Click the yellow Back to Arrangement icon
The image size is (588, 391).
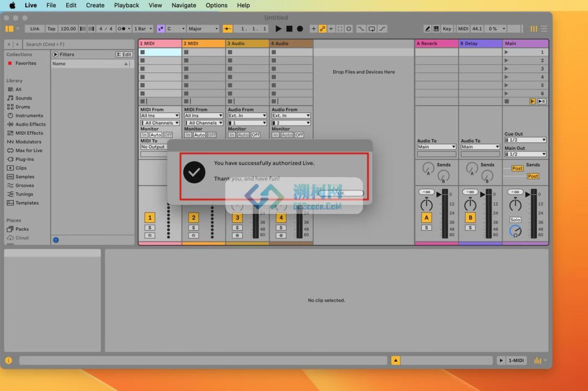coord(532,101)
